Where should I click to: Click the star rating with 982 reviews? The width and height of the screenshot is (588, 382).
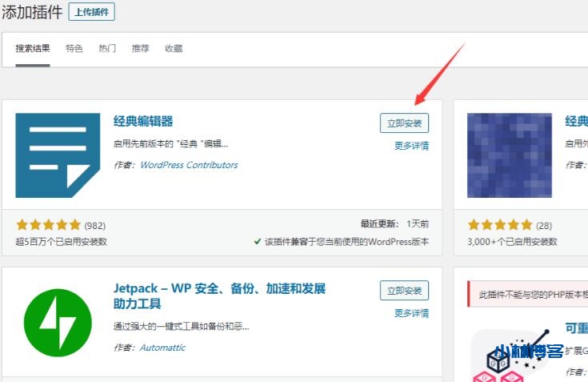[48, 225]
